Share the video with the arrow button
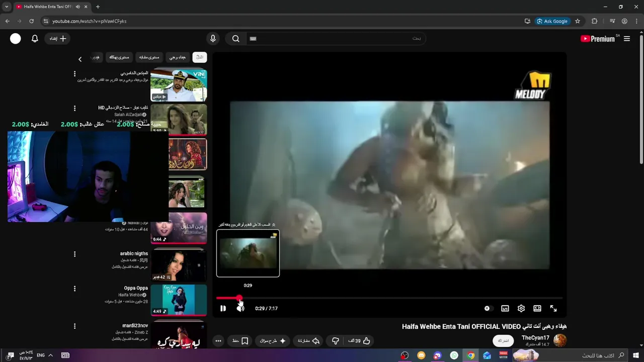The image size is (644, 362). point(309,340)
